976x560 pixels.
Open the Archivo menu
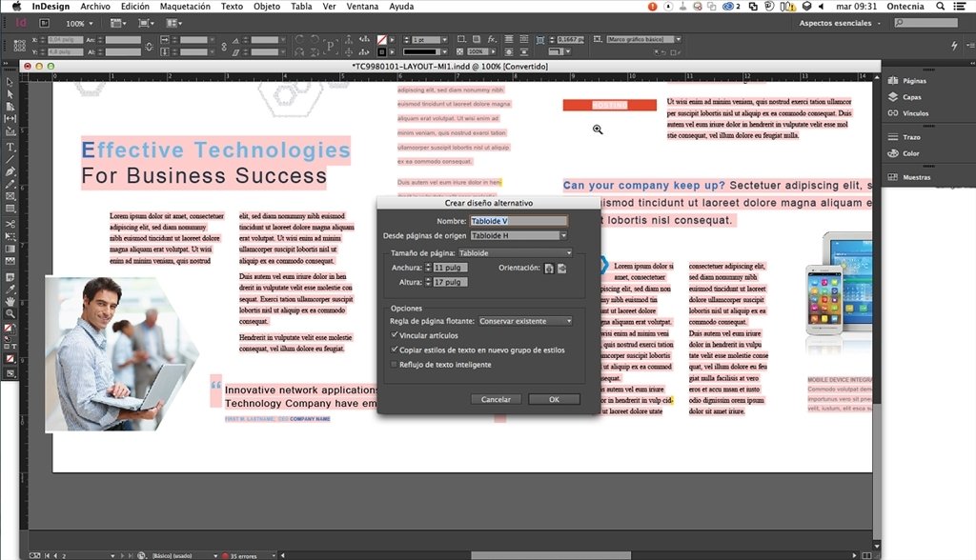[95, 7]
